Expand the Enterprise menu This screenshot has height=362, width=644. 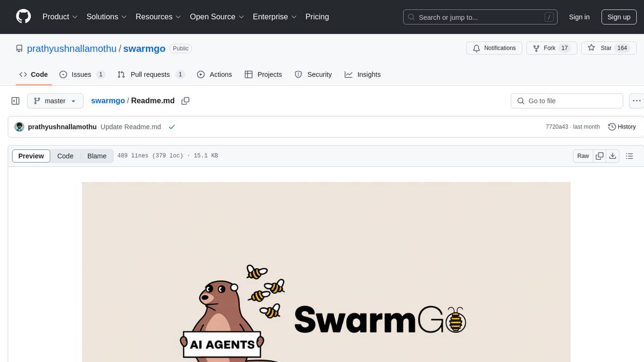275,17
